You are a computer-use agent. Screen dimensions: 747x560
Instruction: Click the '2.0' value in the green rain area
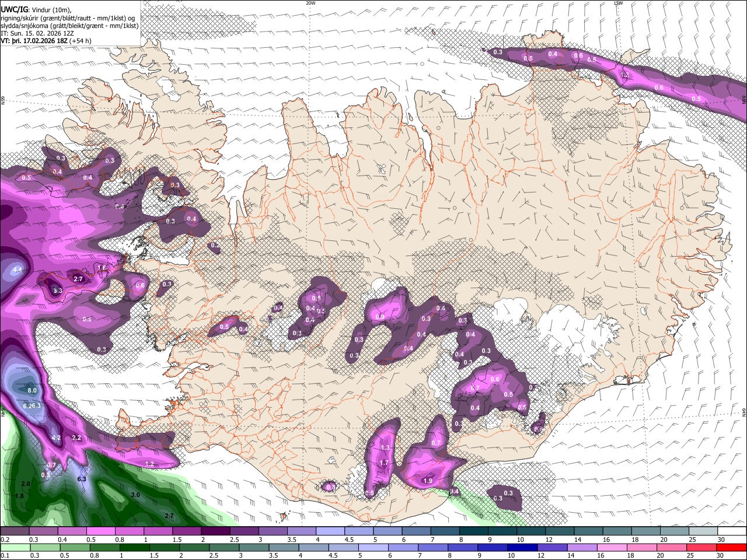pos(25,484)
